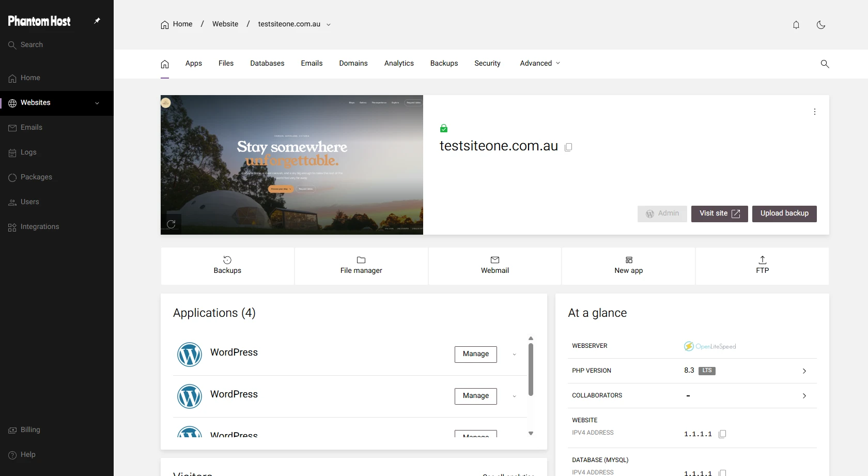This screenshot has width=868, height=476.
Task: Open Collaborators row arrow
Action: (x=804, y=396)
